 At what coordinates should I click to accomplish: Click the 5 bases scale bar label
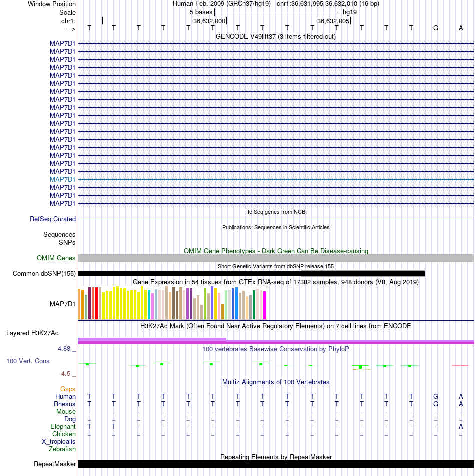coord(201,12)
